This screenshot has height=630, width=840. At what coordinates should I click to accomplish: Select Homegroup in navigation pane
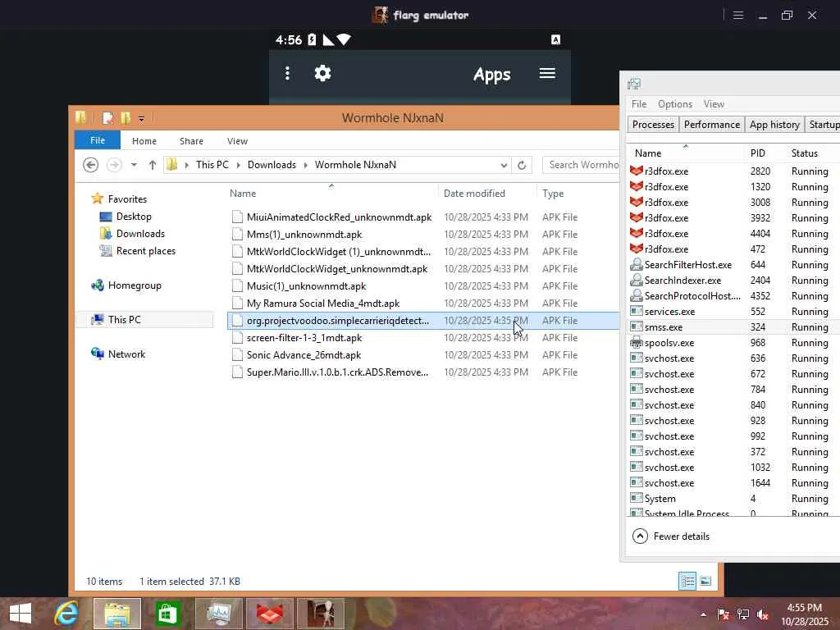[x=135, y=285]
